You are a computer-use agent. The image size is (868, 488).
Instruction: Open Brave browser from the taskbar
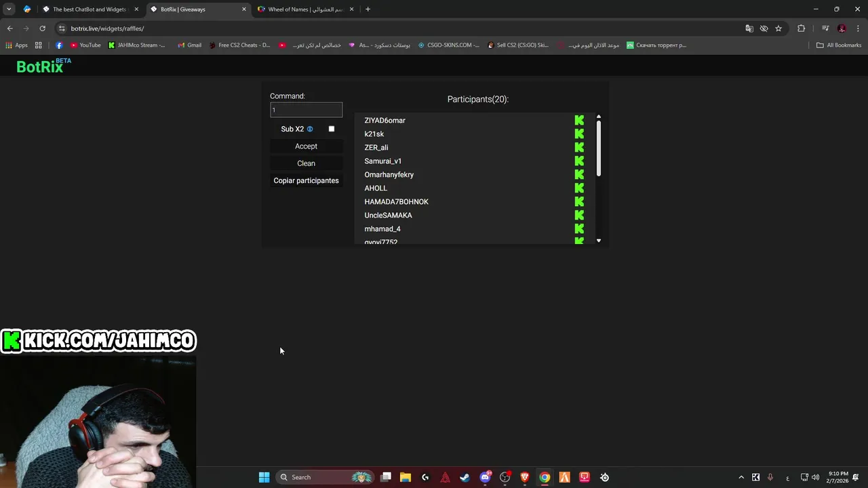click(x=524, y=477)
